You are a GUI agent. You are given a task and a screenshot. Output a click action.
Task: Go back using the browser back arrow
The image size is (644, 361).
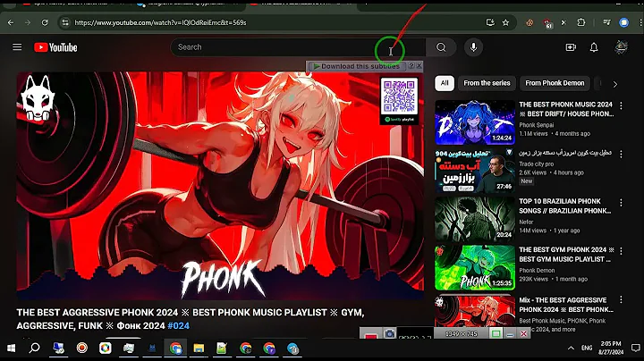tap(11, 22)
